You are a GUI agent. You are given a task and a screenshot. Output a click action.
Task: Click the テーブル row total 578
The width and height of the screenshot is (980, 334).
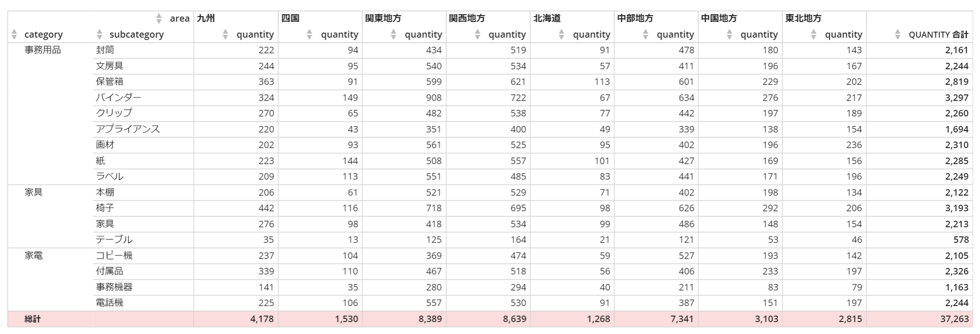pyautogui.click(x=961, y=240)
